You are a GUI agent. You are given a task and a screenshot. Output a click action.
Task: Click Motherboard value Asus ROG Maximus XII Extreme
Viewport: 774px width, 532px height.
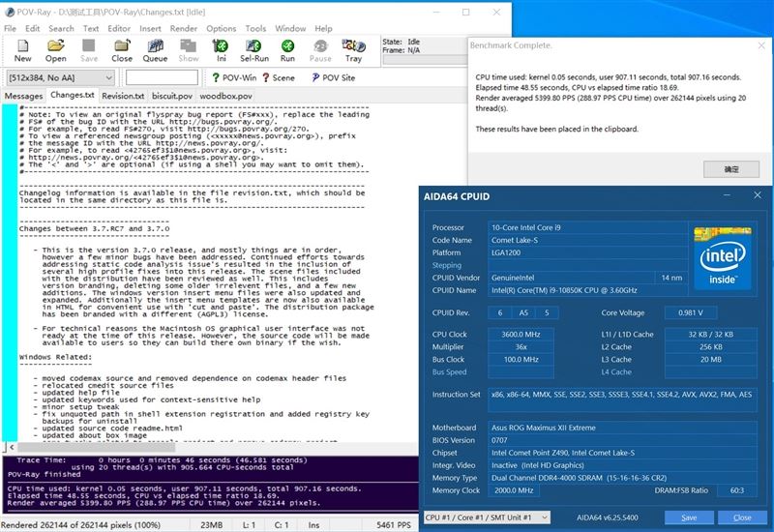(x=622, y=428)
